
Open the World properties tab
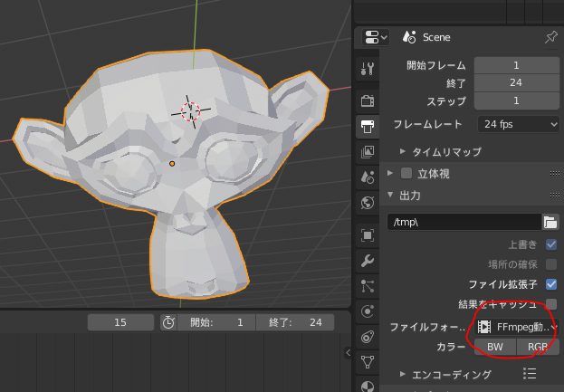(x=367, y=202)
